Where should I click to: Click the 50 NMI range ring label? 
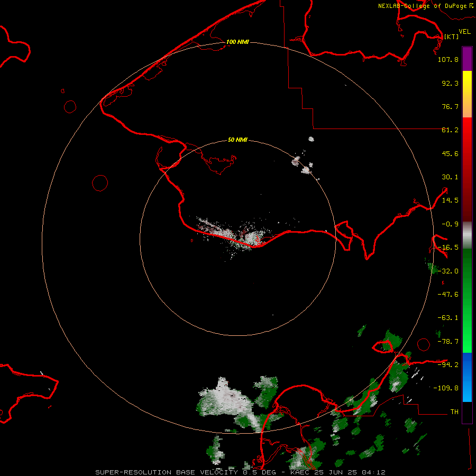point(237,140)
